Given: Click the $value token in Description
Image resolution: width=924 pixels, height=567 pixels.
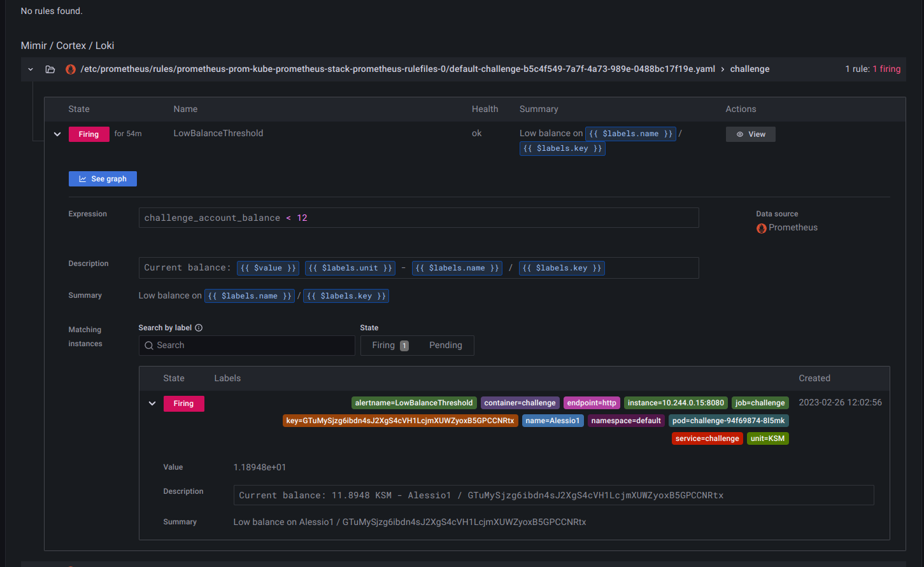Looking at the screenshot, I should (x=268, y=268).
